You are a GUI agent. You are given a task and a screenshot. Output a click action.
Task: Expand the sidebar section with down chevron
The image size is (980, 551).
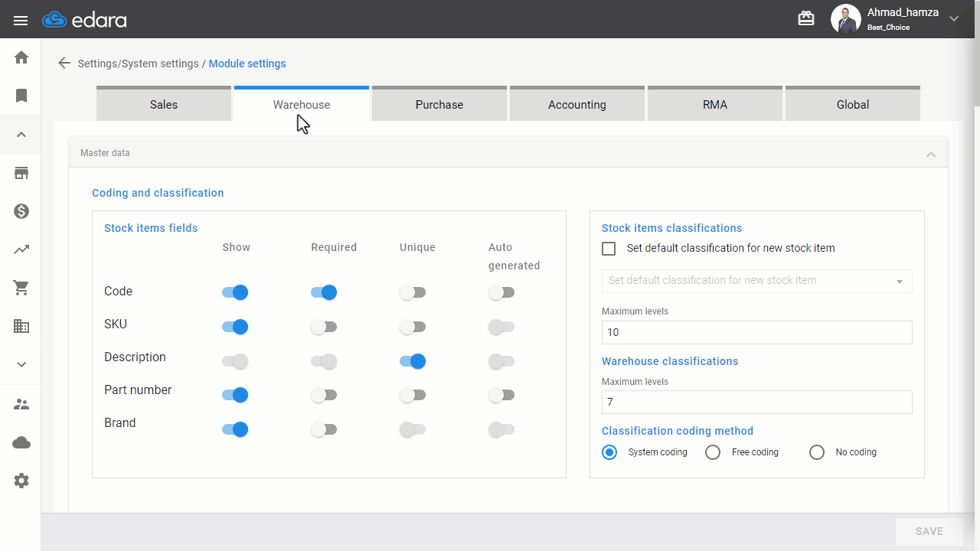tap(21, 365)
